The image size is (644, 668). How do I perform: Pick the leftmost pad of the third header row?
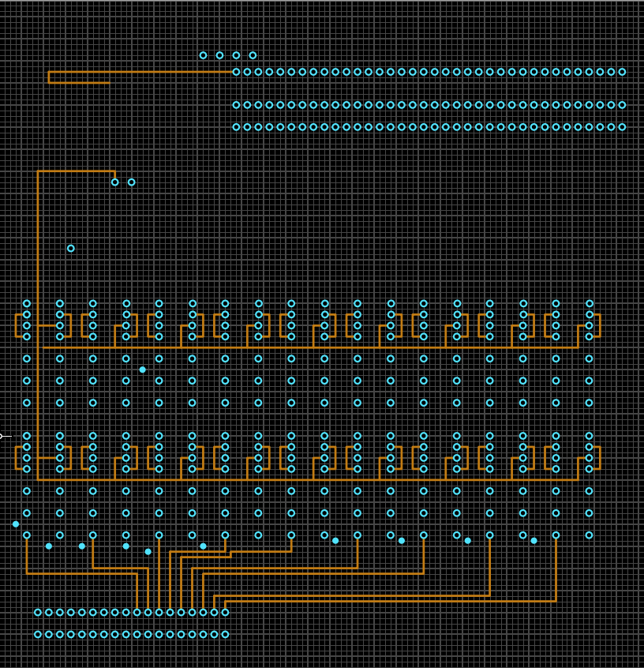[236, 127]
